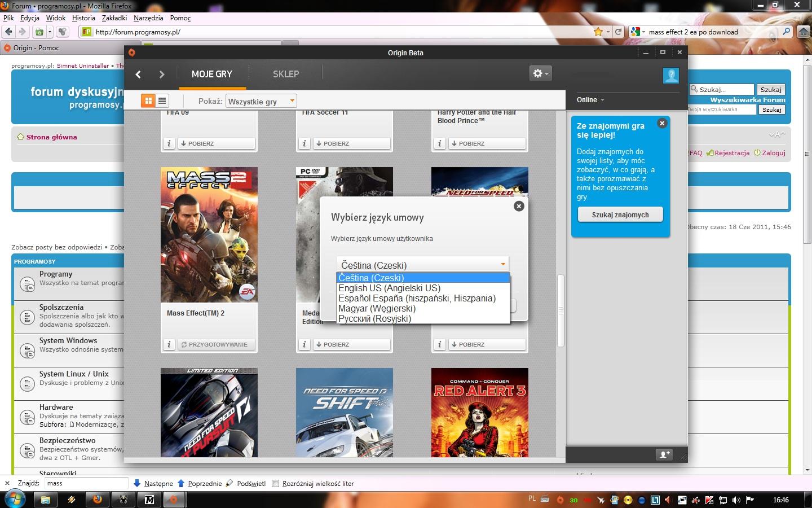The image size is (812, 508).
Task: Select Čeština (Czeski) in the list
Action: [x=423, y=278]
